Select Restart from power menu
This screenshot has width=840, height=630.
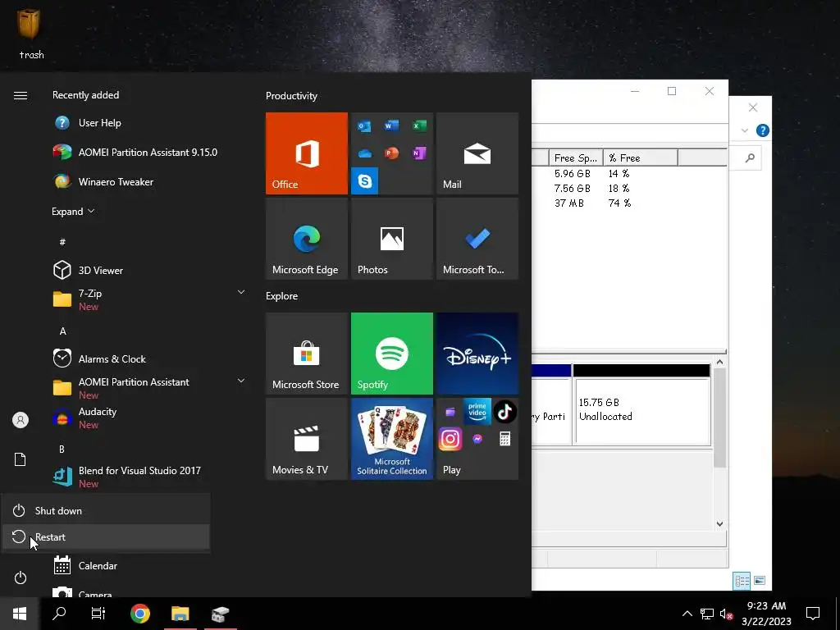(106, 536)
